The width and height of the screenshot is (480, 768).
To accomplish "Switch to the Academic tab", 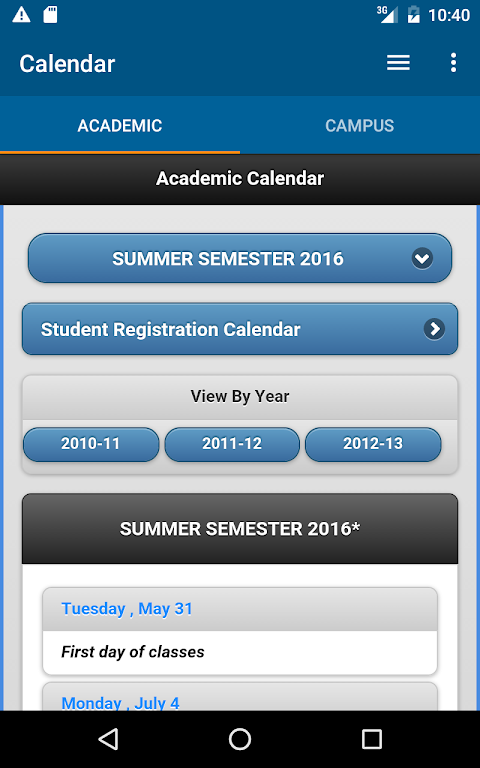I will 120,125.
